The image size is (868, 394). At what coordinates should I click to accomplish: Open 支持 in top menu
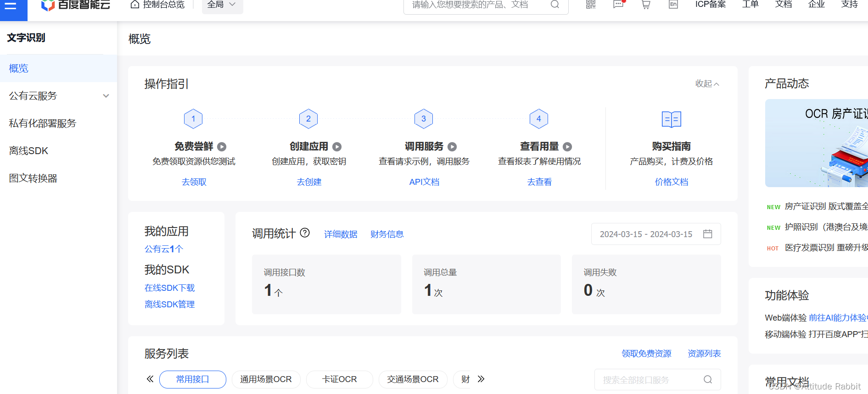click(x=850, y=5)
